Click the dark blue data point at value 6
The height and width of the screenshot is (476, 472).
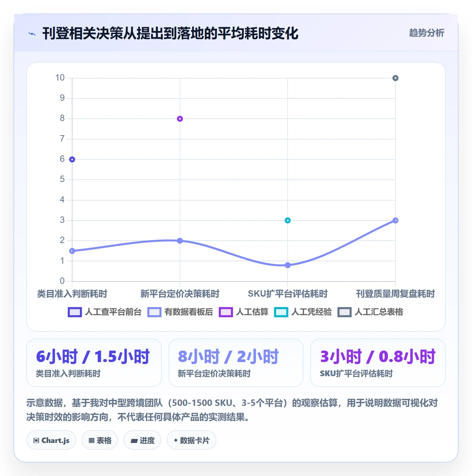click(x=72, y=159)
